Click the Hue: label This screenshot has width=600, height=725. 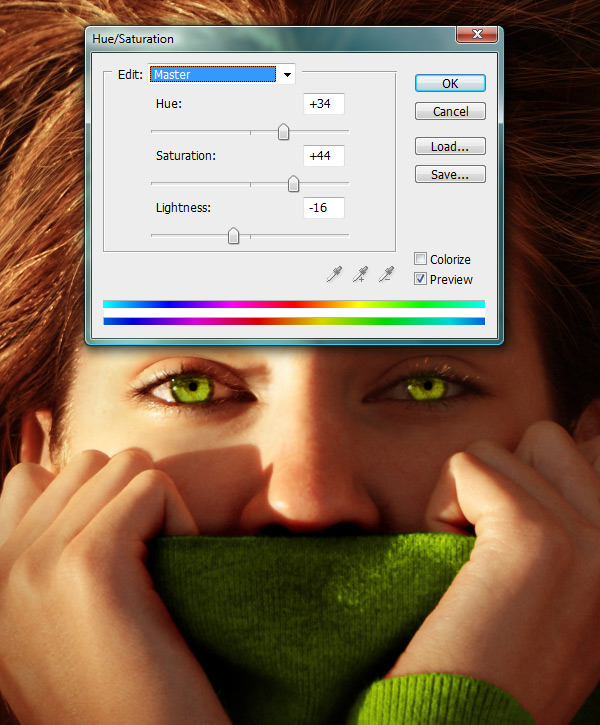click(x=169, y=104)
